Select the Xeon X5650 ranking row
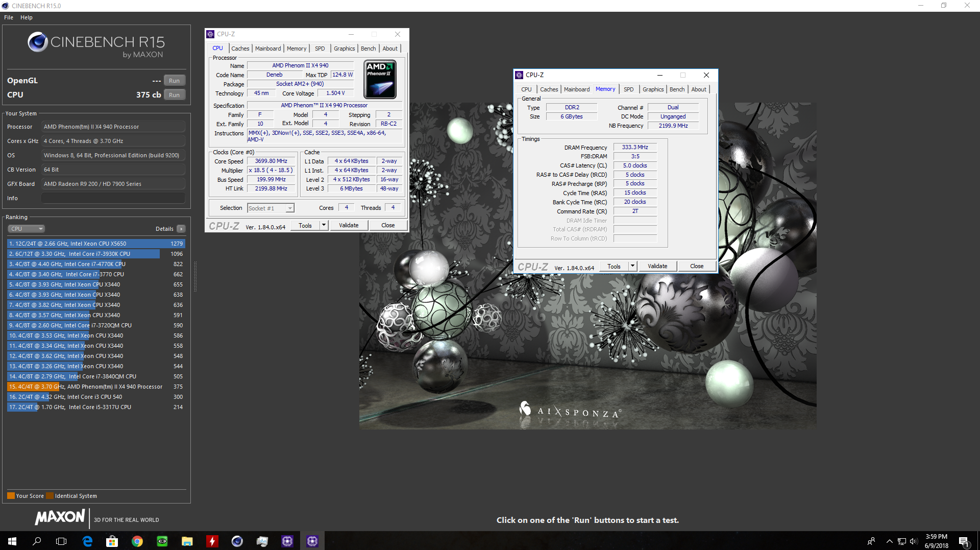The image size is (980, 550). pos(96,244)
